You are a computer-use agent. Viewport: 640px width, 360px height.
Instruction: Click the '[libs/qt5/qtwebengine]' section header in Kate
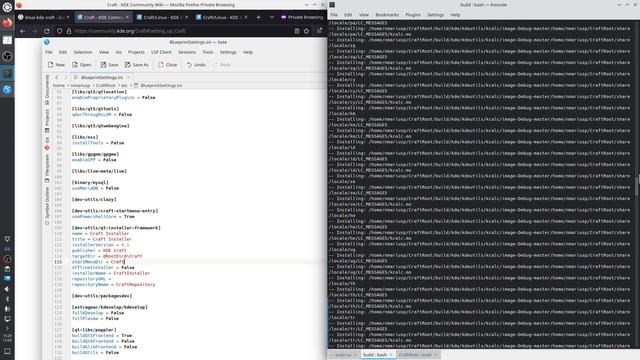100,126
